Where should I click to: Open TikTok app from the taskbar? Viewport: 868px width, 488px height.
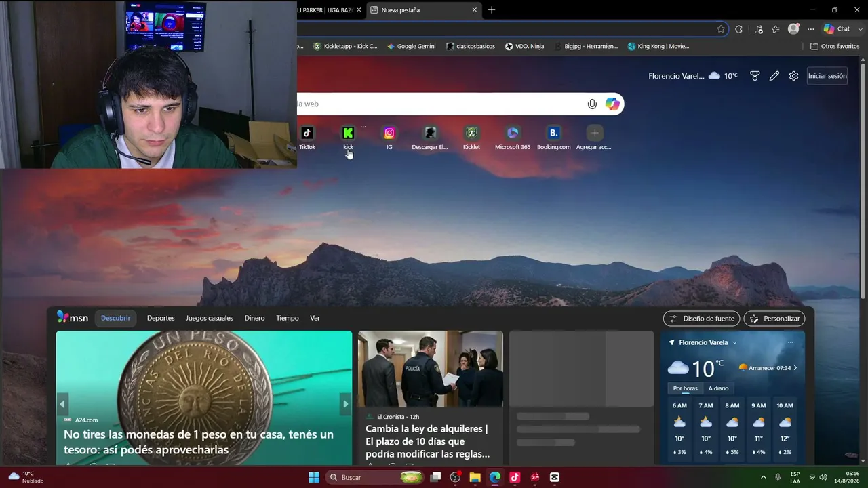tap(515, 477)
